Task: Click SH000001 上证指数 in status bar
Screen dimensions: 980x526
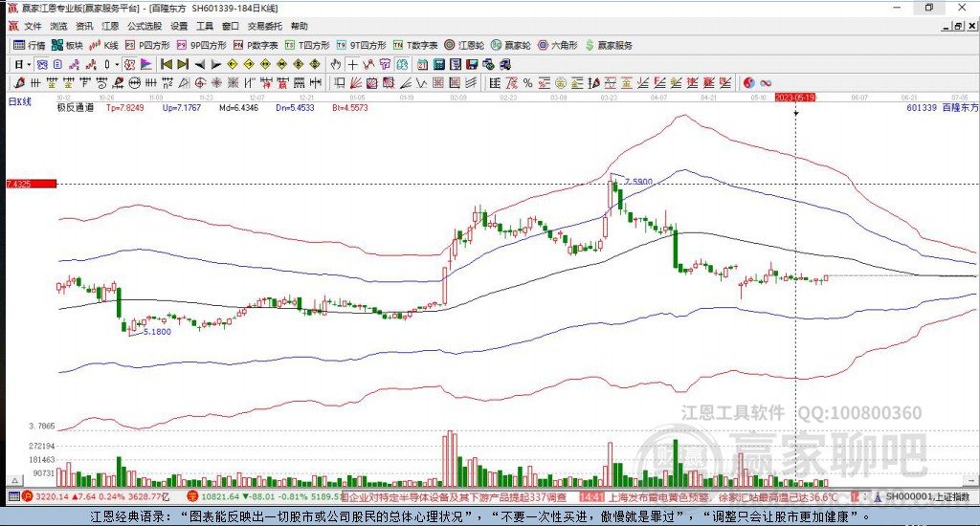Action: pos(927,496)
